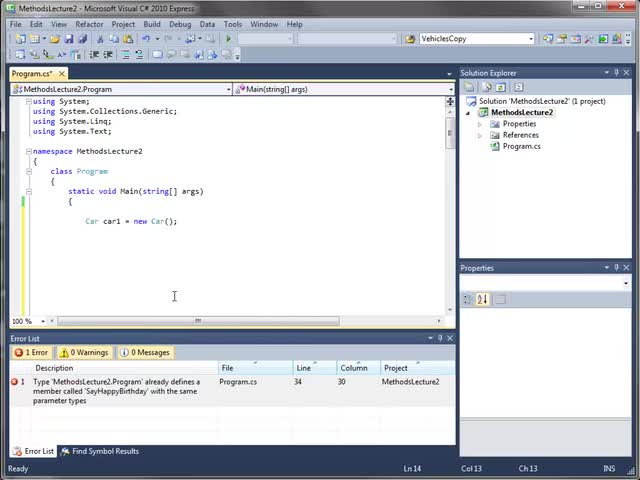
Task: Open the Refactor menu
Action: 88,24
